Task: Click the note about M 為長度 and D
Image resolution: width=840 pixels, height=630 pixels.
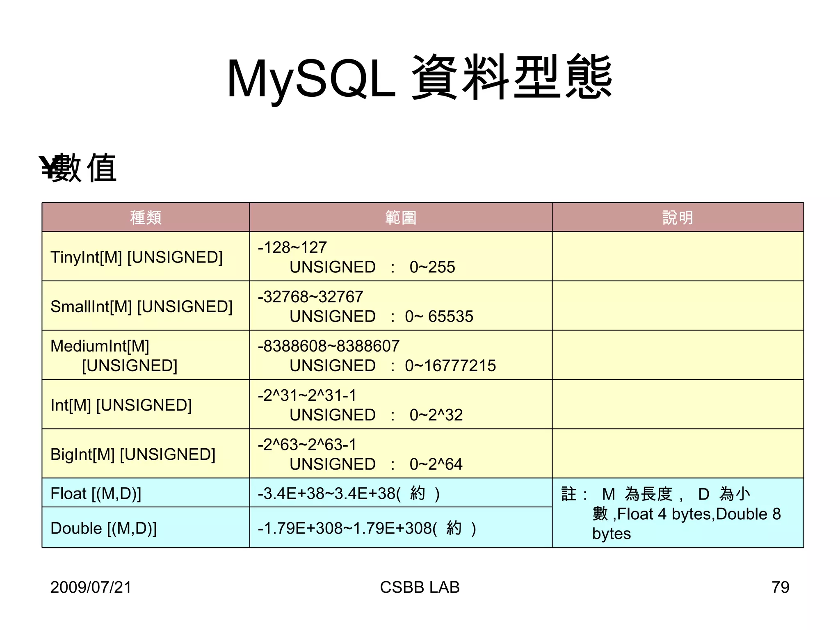Action: [x=678, y=513]
